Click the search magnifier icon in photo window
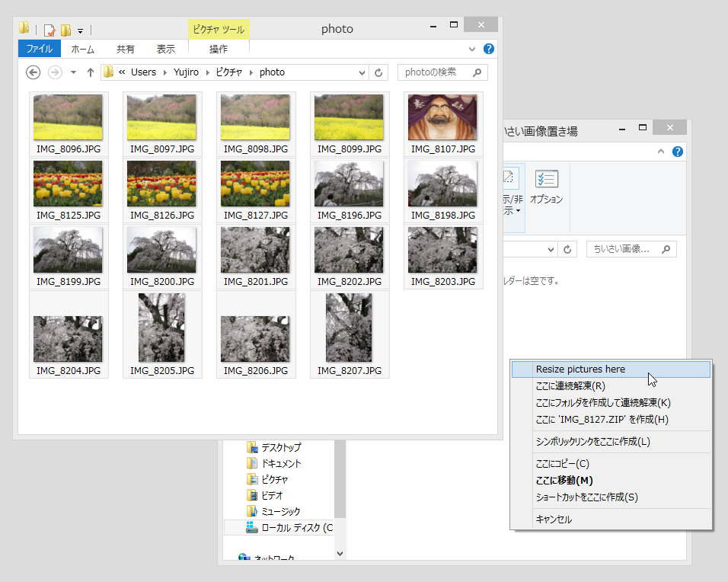This screenshot has height=582, width=728. click(477, 72)
